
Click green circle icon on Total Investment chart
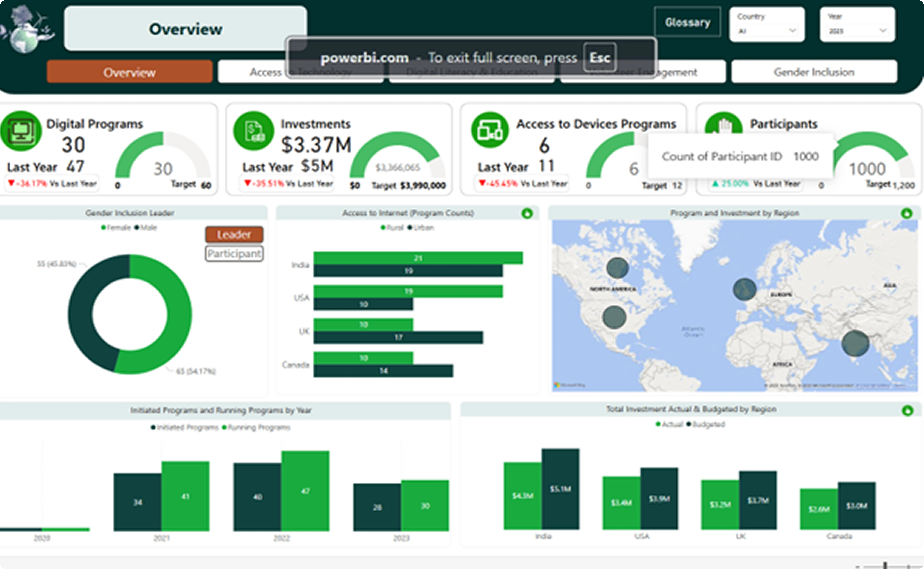[x=908, y=410]
